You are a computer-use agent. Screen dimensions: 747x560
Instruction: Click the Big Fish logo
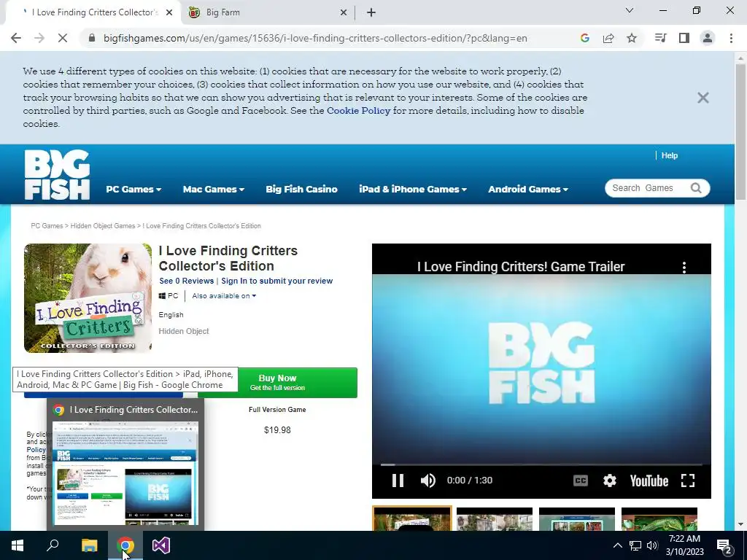click(57, 175)
